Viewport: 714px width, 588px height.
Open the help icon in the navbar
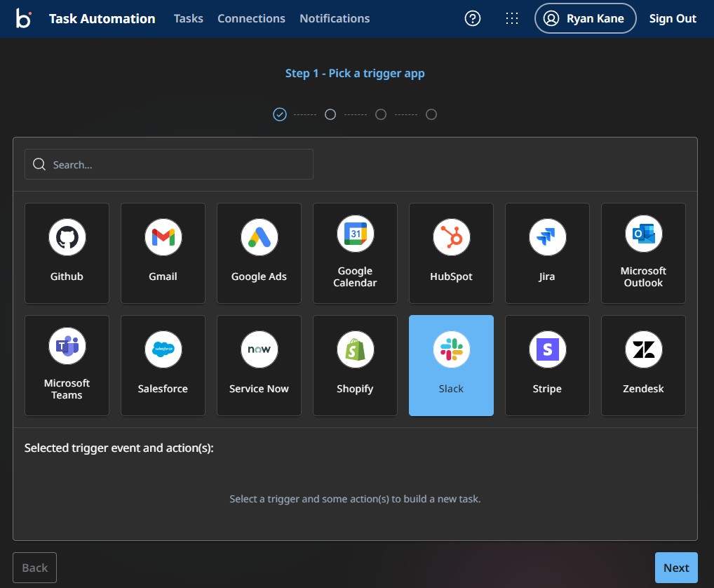[x=472, y=18]
